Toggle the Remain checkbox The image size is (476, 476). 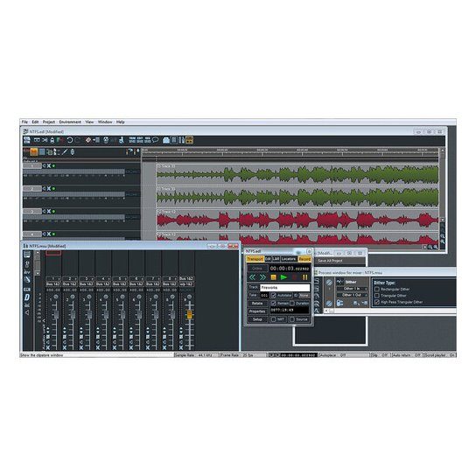(x=274, y=303)
